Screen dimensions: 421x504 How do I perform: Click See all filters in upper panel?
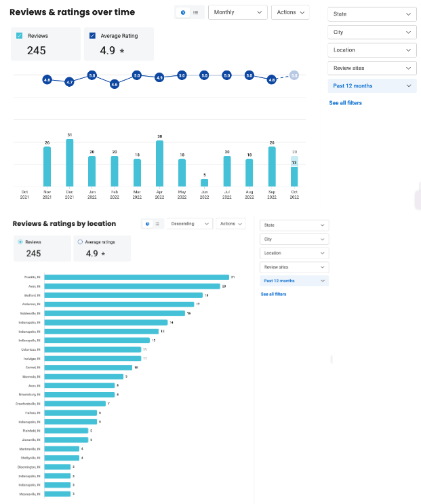click(345, 103)
